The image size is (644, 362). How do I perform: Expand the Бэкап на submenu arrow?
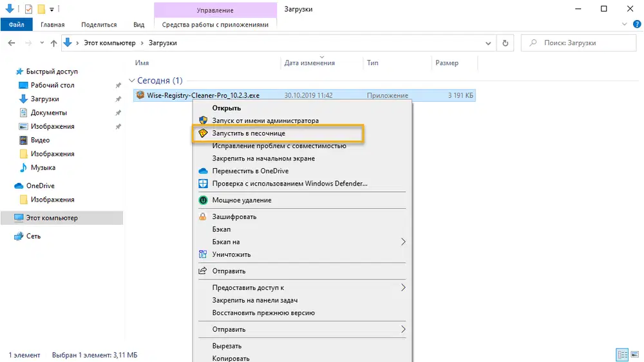point(403,242)
